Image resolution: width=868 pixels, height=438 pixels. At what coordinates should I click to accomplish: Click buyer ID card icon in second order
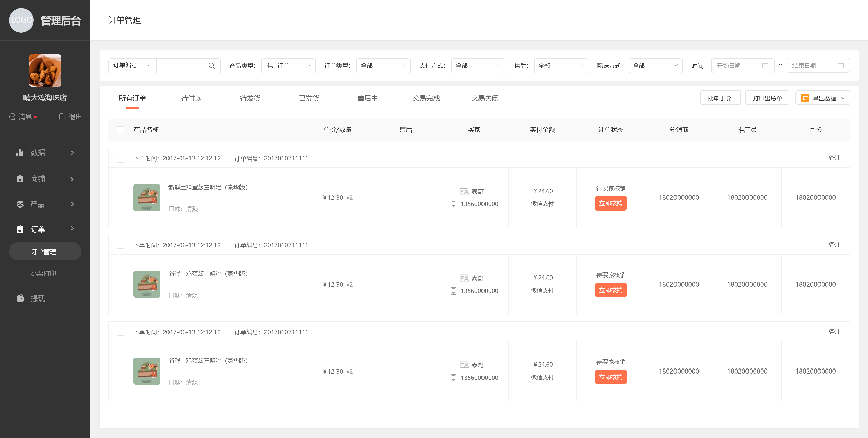point(464,278)
